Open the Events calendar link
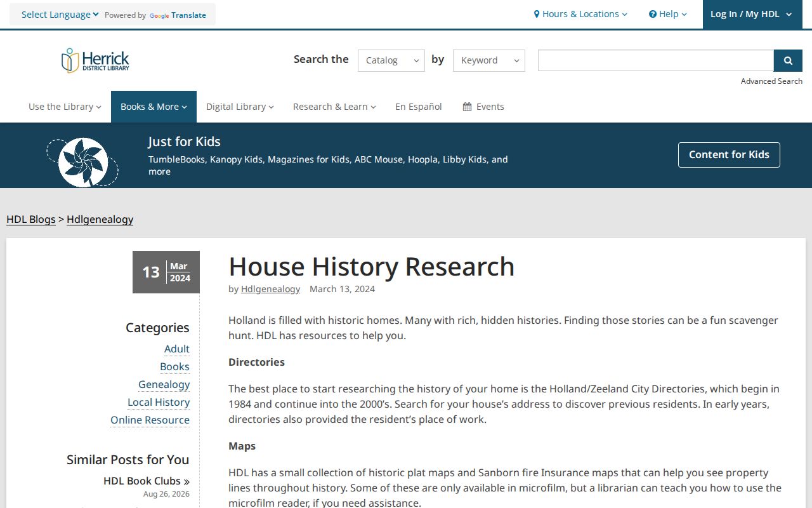This screenshot has width=812, height=508. point(483,107)
